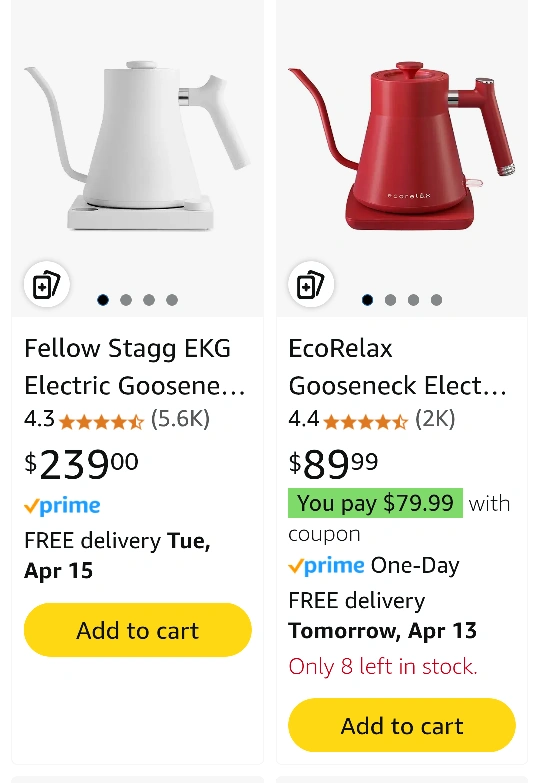Screen dimensions: 534x783
Task: Tap the similar-items icon on Fellow Stagg image
Action: (x=47, y=284)
